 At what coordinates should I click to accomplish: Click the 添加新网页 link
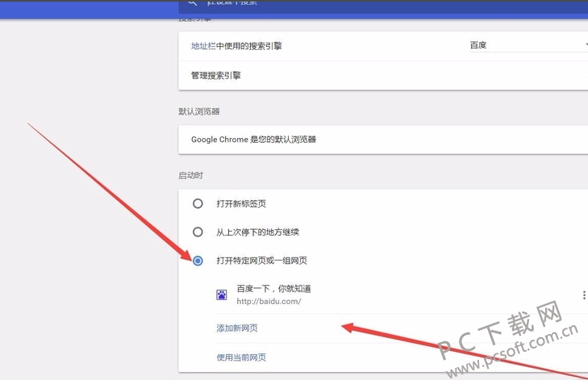tap(237, 328)
